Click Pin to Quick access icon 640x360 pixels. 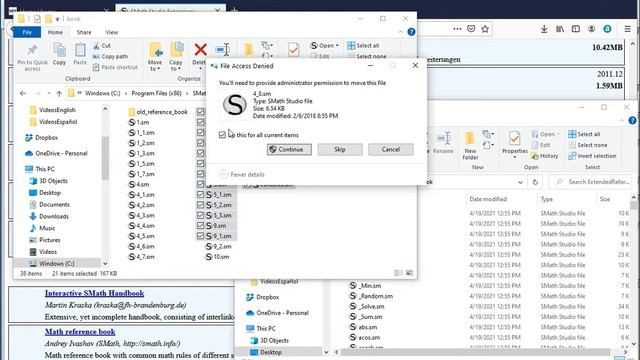(32, 51)
